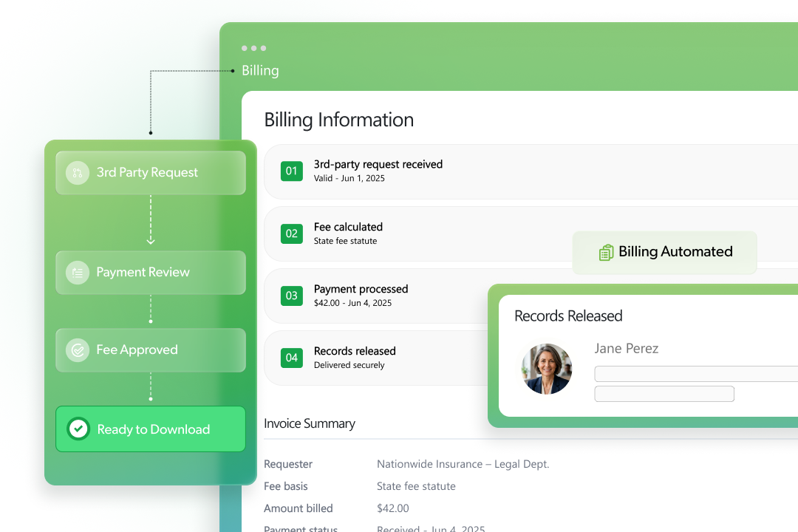Click the short field under Jane Perez
The width and height of the screenshot is (798, 532).
(664, 394)
